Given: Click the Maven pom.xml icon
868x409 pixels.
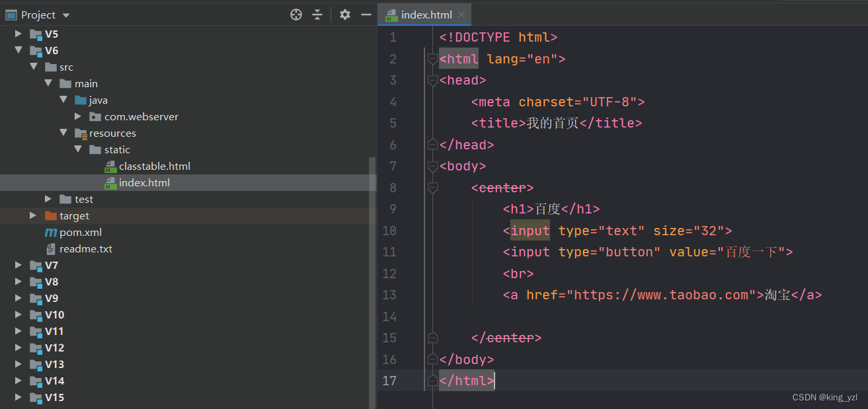Looking at the screenshot, I should [x=51, y=233].
